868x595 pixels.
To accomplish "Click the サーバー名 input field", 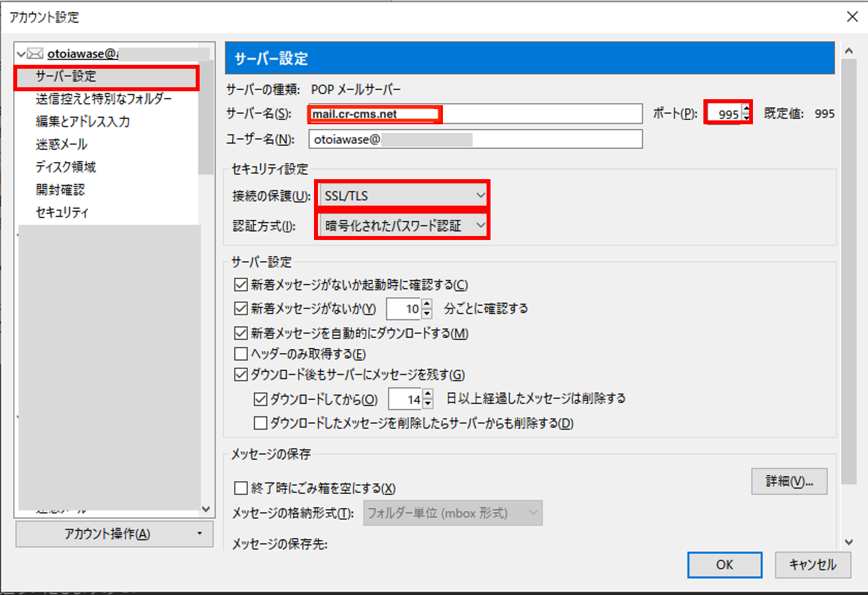I will pos(475,114).
